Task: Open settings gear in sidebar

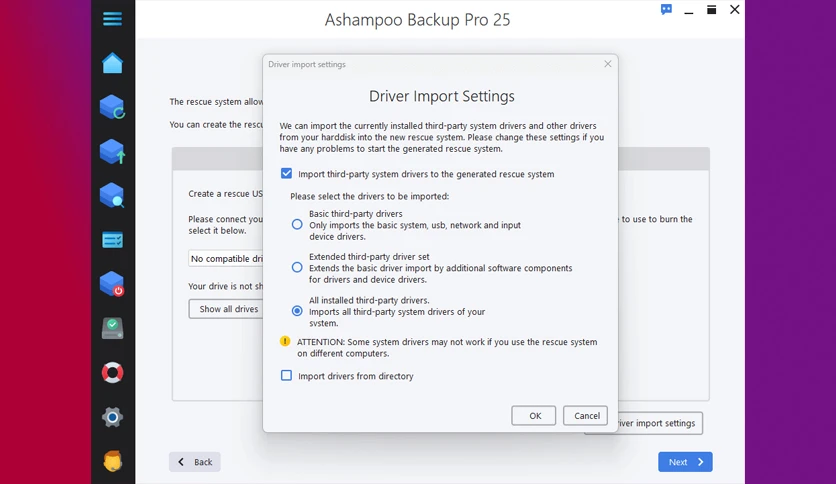Action: [112, 417]
